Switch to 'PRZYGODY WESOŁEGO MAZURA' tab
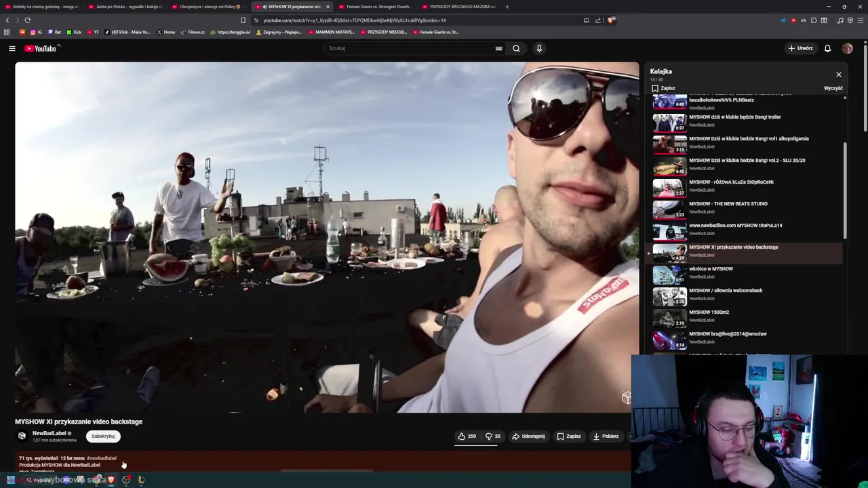Image resolution: width=868 pixels, height=488 pixels. click(x=458, y=6)
